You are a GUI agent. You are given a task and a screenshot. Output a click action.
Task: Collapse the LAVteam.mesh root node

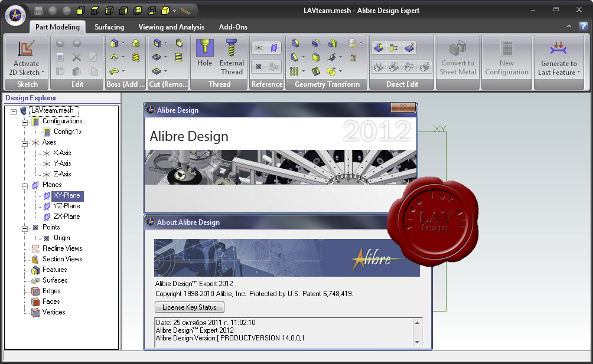pos(14,112)
